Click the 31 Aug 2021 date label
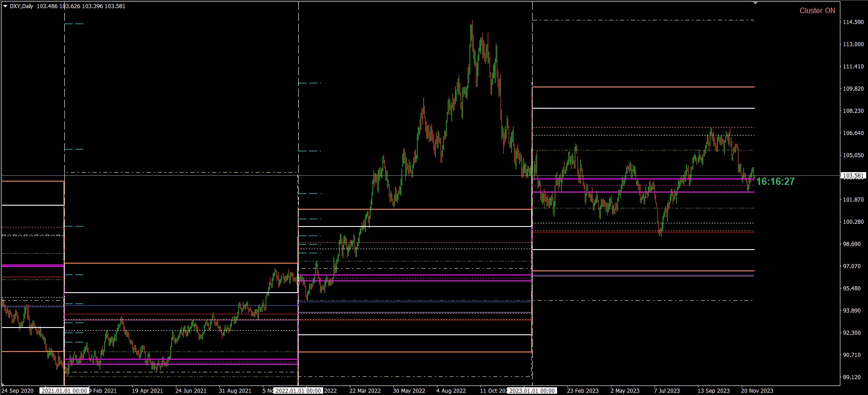This screenshot has width=868, height=395. tap(235, 390)
